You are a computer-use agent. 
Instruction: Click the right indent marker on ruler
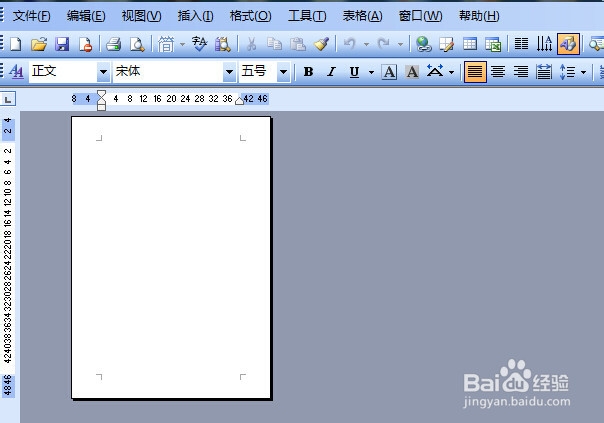pos(239,101)
